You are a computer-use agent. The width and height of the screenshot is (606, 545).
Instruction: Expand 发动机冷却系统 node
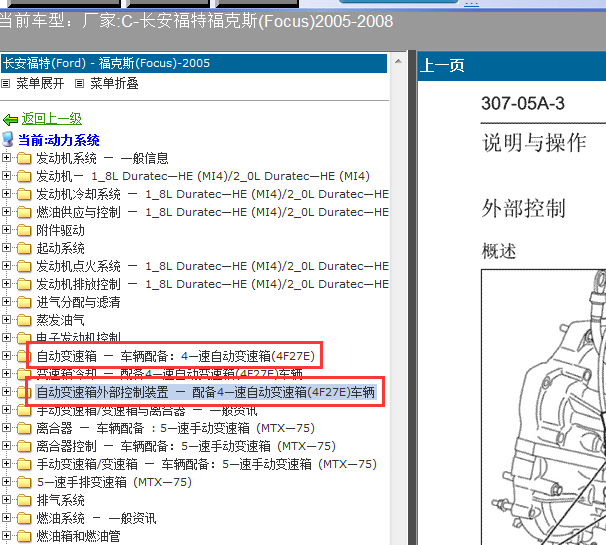pyautogui.click(x=6, y=194)
